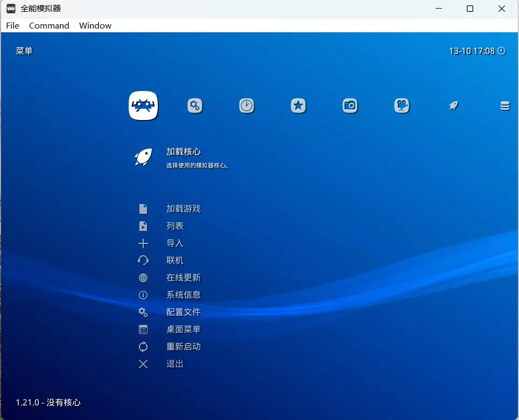Open the Settings gears icon tab
The image size is (519, 420).
click(x=195, y=106)
